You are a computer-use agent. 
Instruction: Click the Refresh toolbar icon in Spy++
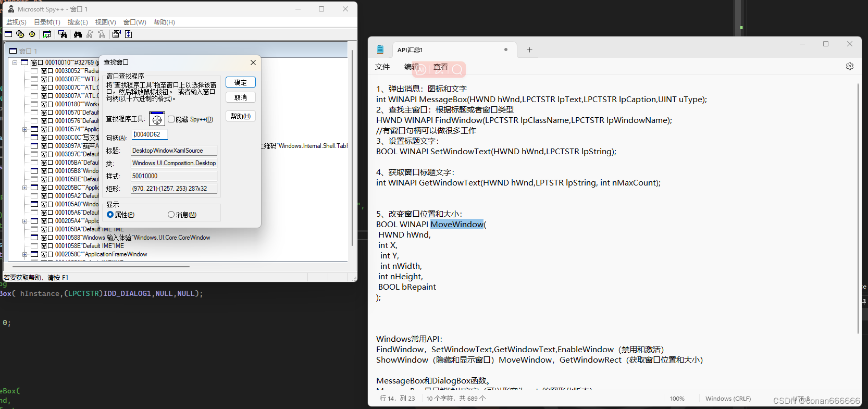129,34
